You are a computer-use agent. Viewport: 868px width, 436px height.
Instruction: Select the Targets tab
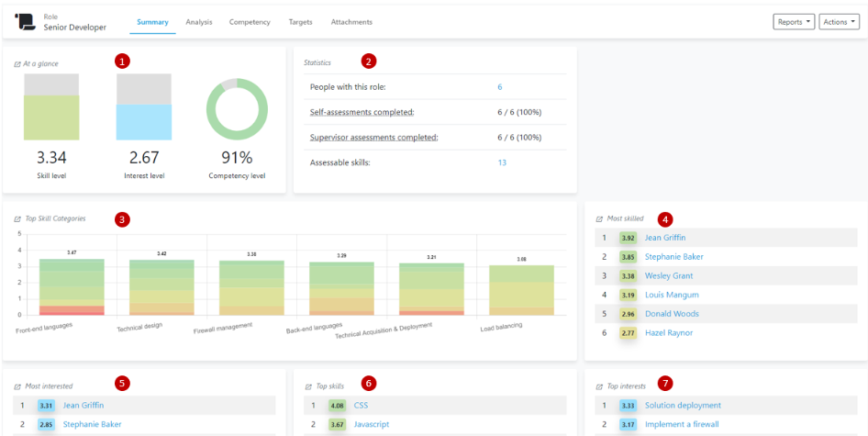300,21
